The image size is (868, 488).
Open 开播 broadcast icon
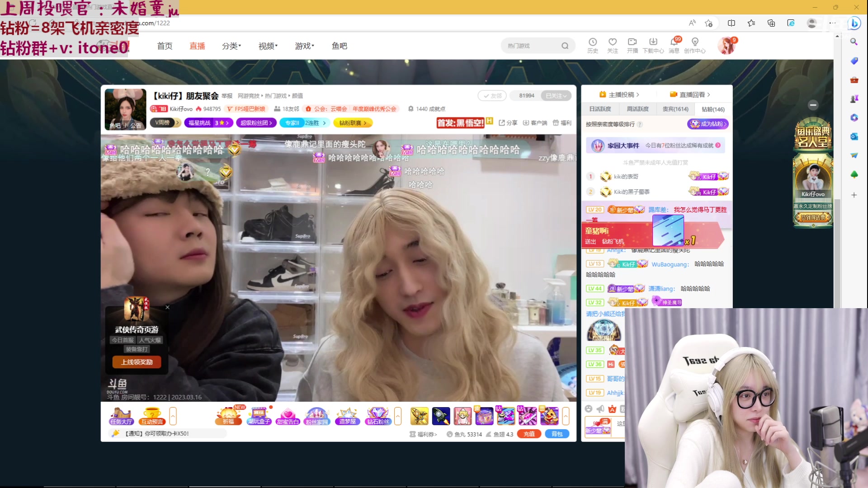coord(632,45)
